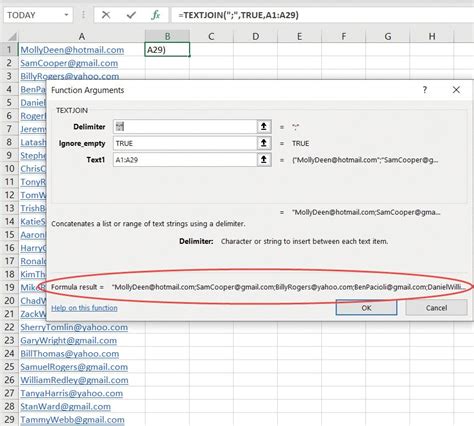The image size is (474, 426).
Task: Expand Name Box dropdown arrow
Action: click(x=66, y=15)
